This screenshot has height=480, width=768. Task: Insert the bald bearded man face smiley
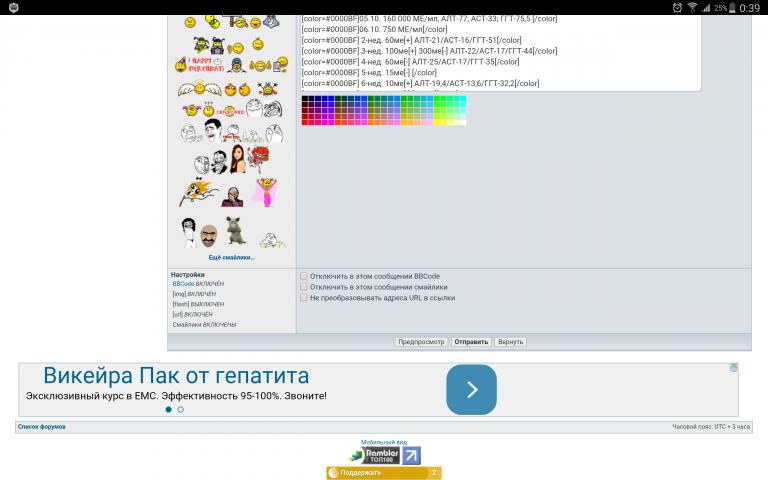pos(209,236)
